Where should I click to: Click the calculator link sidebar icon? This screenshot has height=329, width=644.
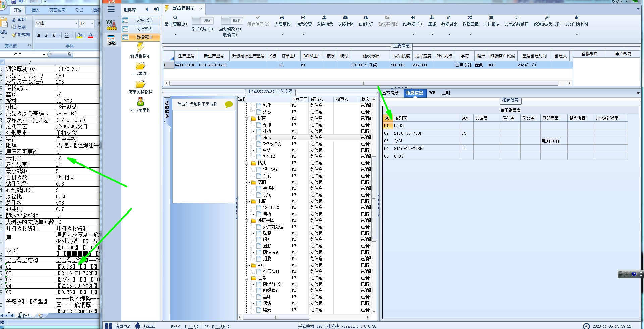click(111, 40)
